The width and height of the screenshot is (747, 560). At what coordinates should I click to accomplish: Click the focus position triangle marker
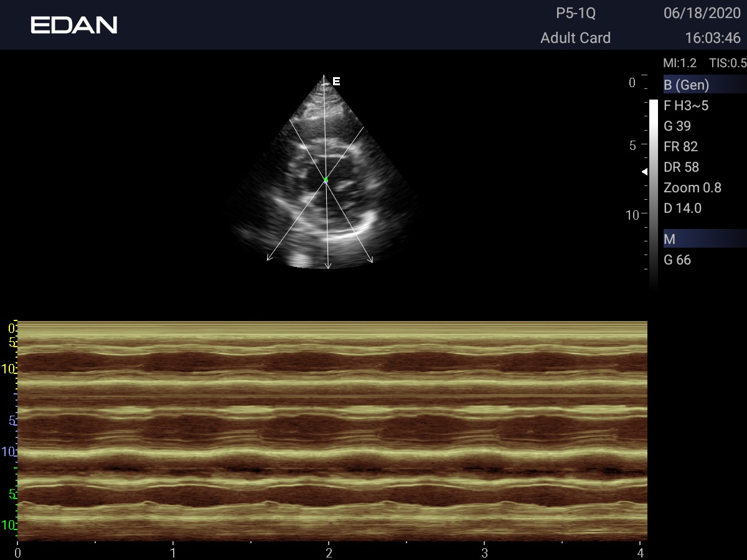645,171
